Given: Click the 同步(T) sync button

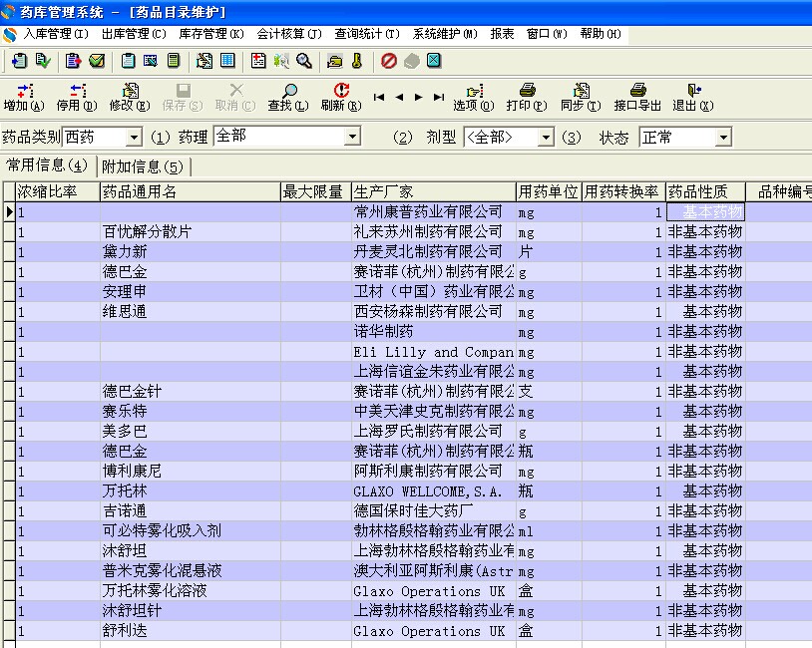Looking at the screenshot, I should (581, 98).
